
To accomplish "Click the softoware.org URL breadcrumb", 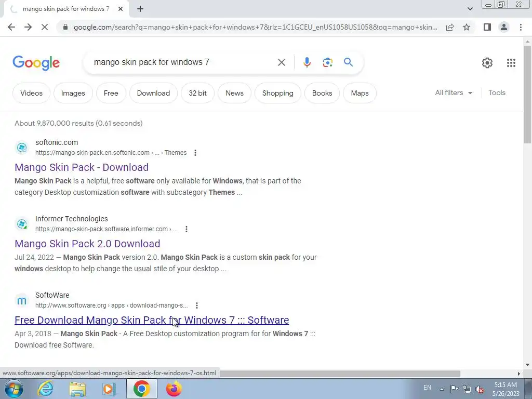I will tap(111, 305).
